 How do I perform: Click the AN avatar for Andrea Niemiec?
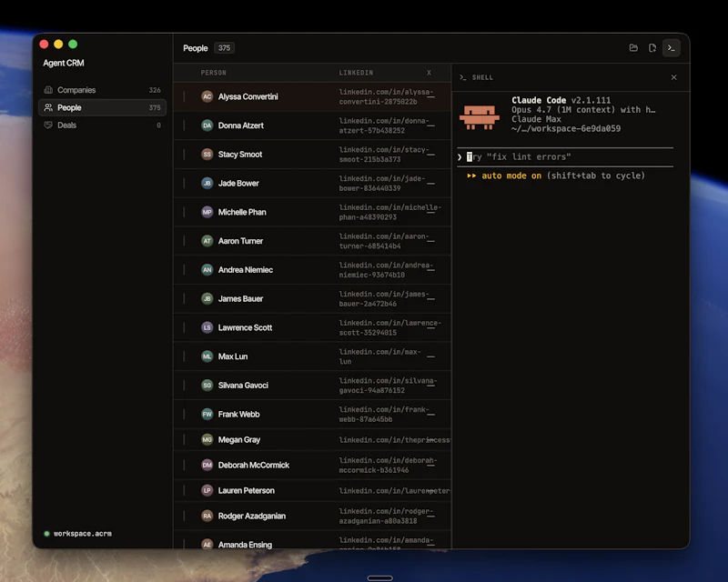[x=207, y=270]
